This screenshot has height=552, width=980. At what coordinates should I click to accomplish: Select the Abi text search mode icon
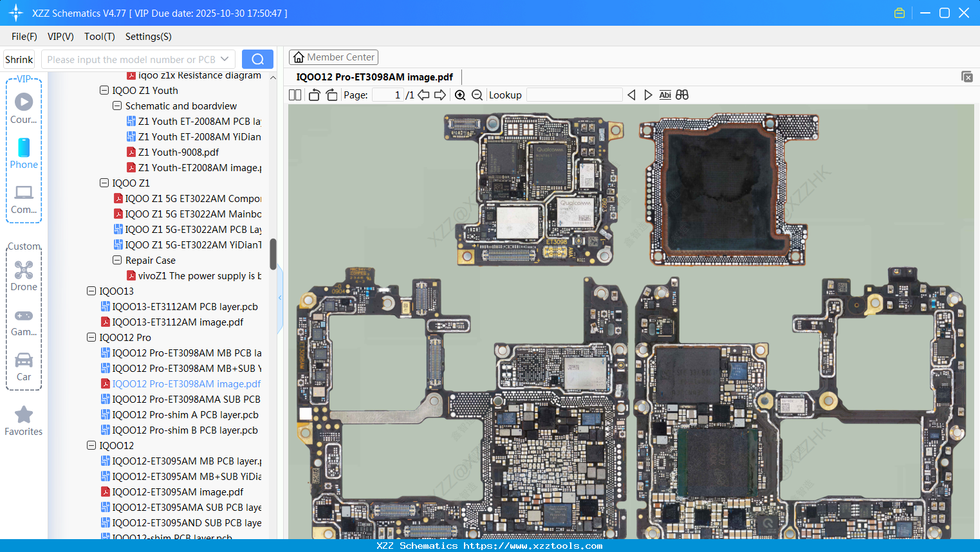665,95
